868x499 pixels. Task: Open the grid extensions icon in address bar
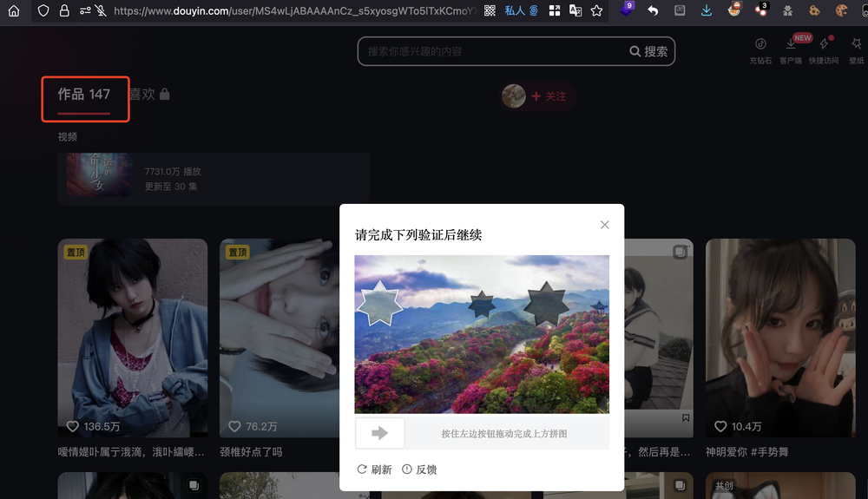point(554,10)
